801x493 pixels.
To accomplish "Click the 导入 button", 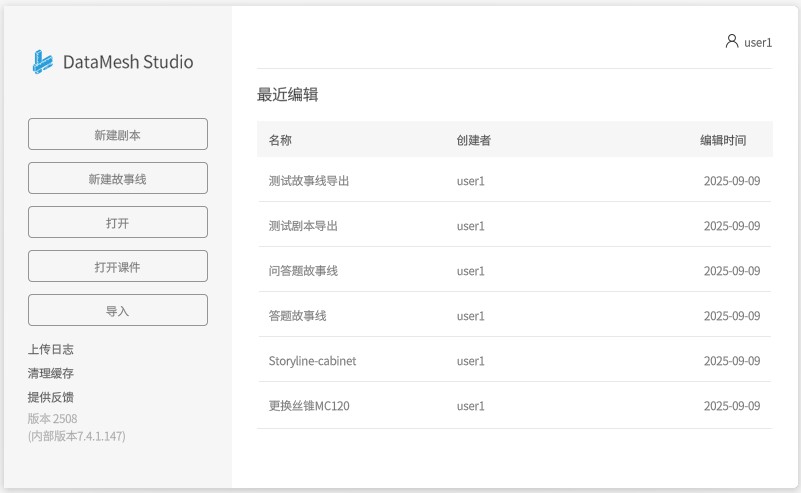I will click(x=118, y=310).
